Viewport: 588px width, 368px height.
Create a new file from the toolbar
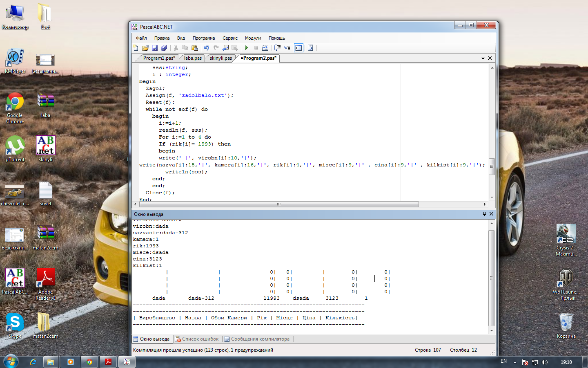(x=136, y=48)
